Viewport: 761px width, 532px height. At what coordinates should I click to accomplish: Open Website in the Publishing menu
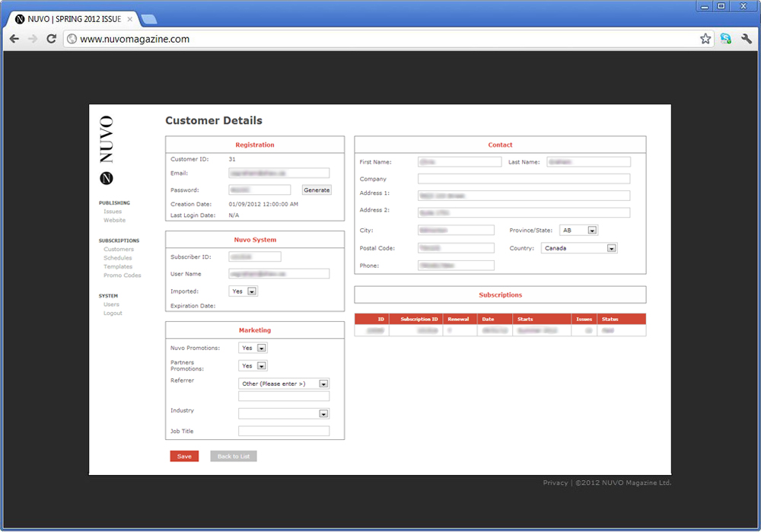pyautogui.click(x=115, y=221)
